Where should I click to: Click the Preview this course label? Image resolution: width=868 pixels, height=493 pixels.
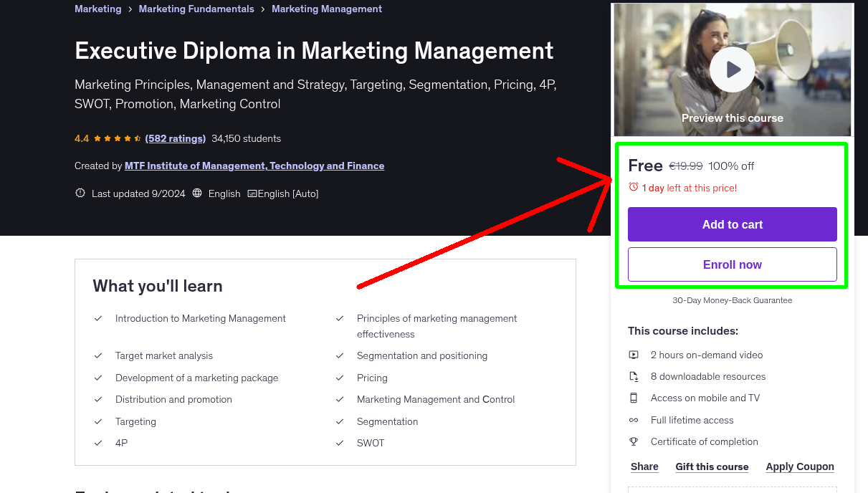(732, 118)
